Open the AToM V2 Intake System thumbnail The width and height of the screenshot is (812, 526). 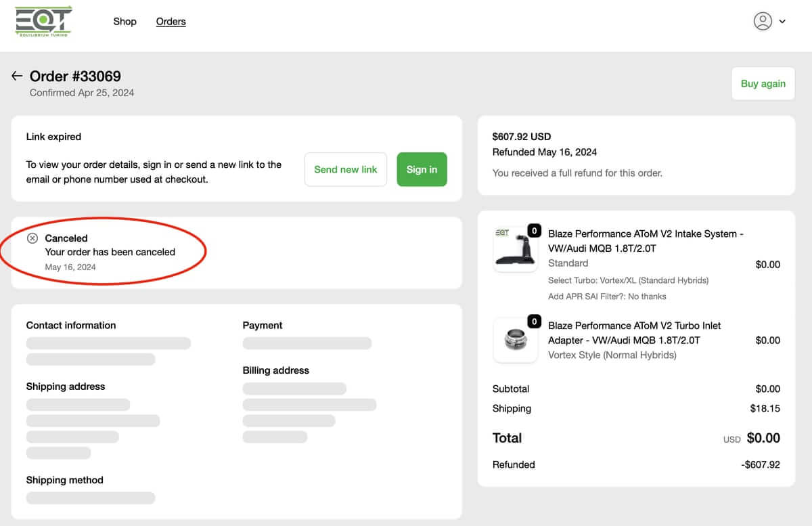pos(515,249)
